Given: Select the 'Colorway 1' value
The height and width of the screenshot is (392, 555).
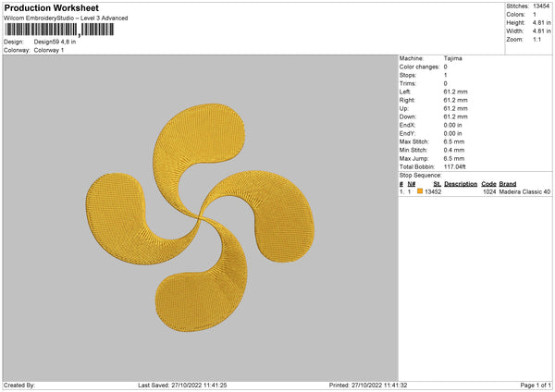Looking at the screenshot, I should pyautogui.click(x=49, y=50).
